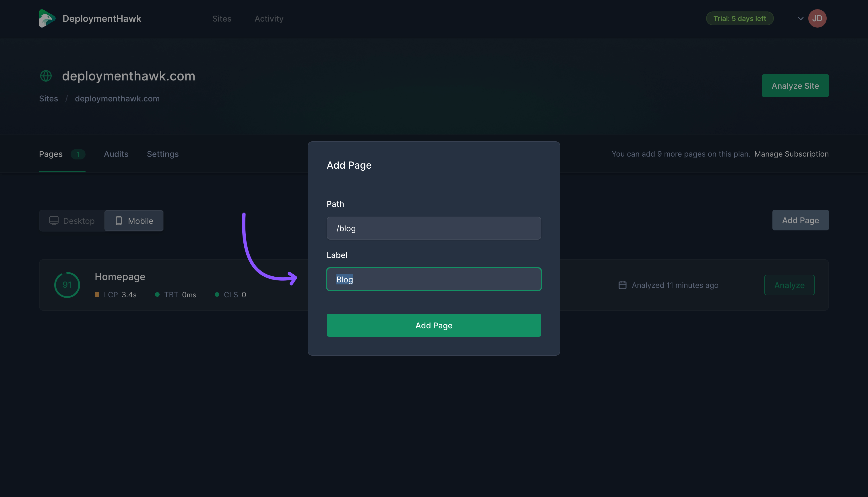Click the deploymenthawk.com site heading
The width and height of the screenshot is (868, 497).
pos(129,76)
